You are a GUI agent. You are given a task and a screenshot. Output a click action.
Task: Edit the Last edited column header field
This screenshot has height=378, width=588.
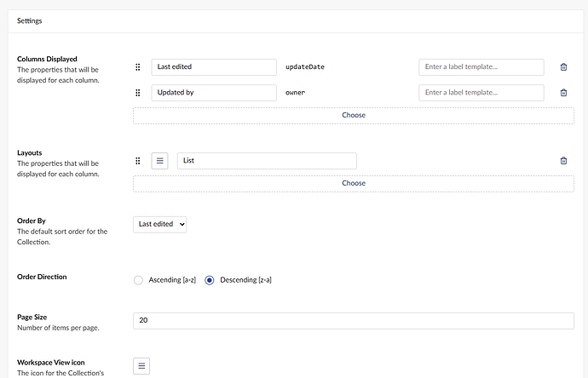pos(214,67)
